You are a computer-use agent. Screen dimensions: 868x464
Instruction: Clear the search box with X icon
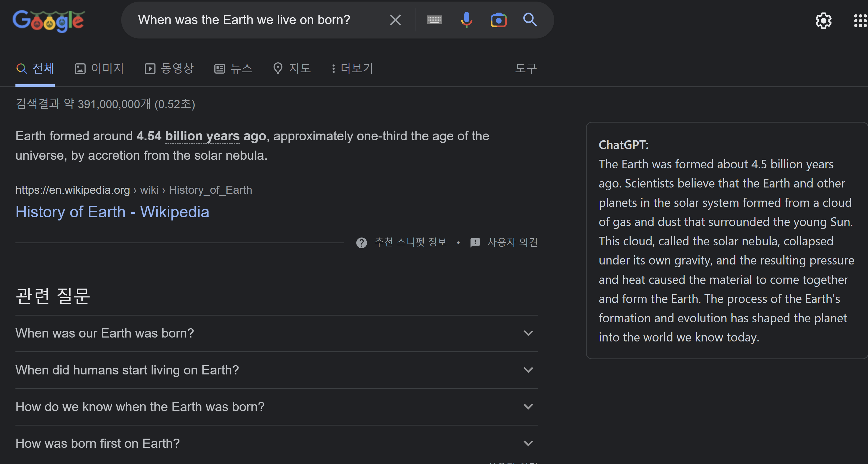click(x=395, y=20)
